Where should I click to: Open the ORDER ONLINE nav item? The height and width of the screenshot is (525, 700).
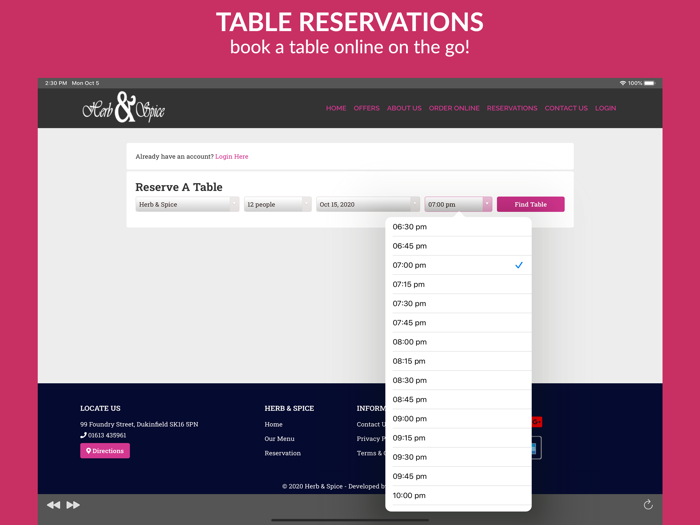[x=454, y=108]
